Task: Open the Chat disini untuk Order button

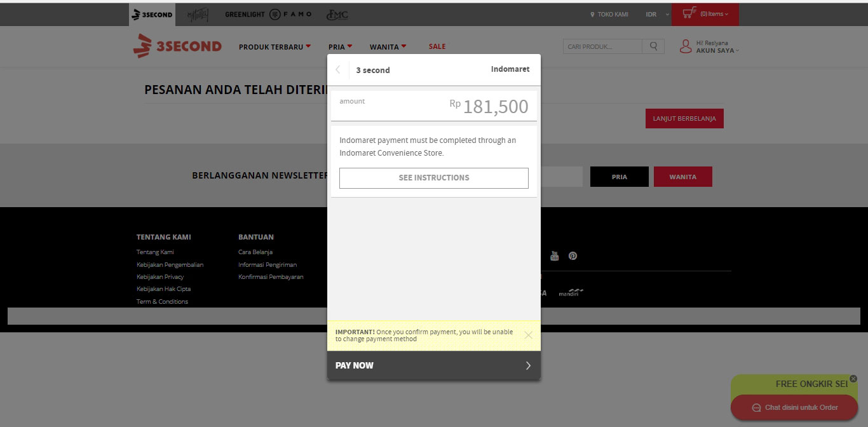Action: click(x=794, y=407)
